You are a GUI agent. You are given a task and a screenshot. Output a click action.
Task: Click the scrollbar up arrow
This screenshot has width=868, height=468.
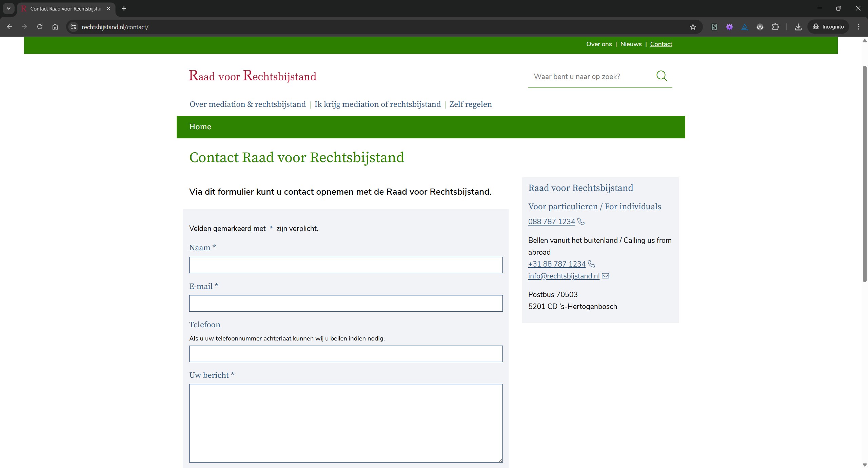pos(865,41)
